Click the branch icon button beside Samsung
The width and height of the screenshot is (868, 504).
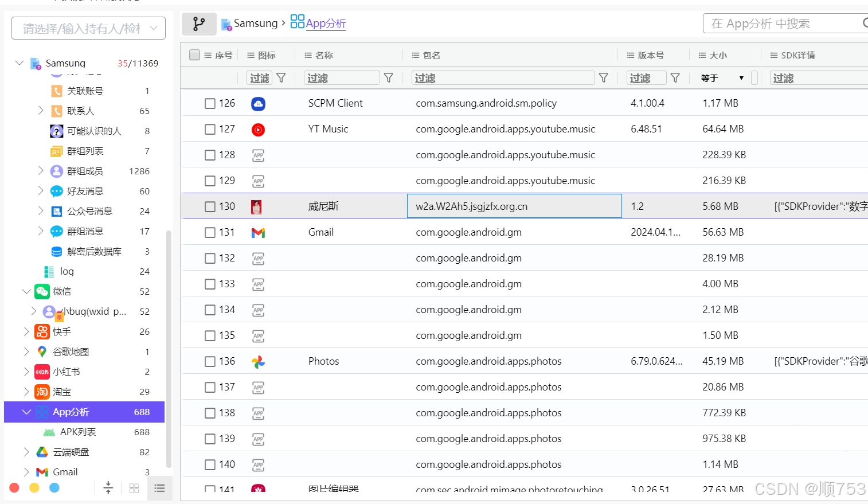[199, 24]
